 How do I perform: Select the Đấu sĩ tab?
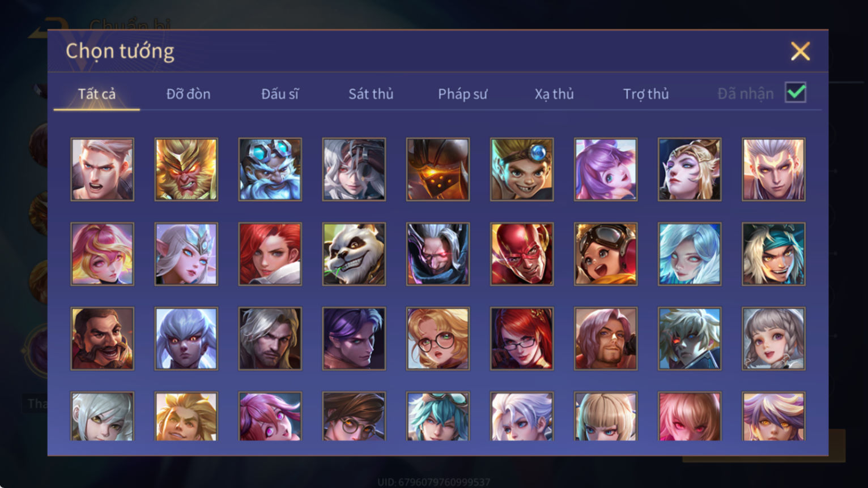click(280, 94)
